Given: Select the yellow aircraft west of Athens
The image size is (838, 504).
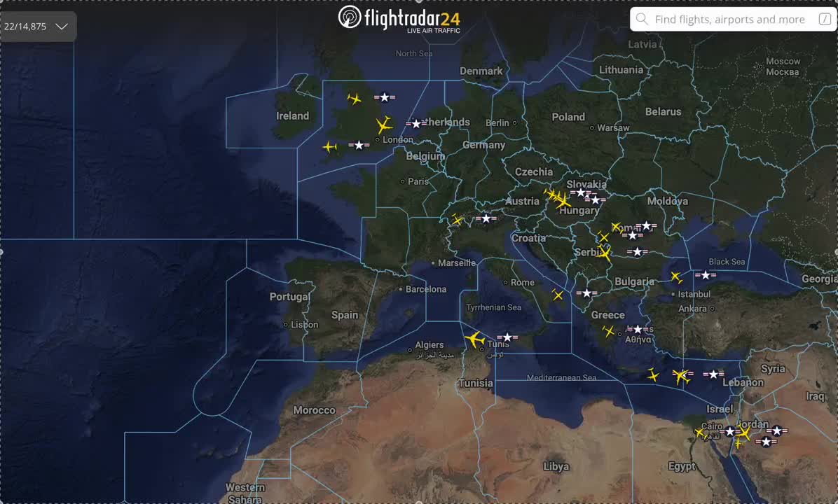Looking at the screenshot, I should [x=609, y=331].
